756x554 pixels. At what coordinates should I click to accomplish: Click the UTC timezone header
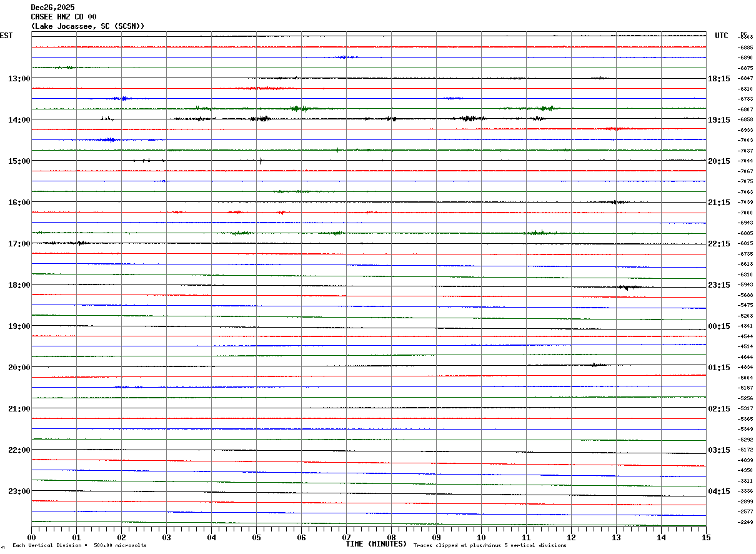[722, 36]
